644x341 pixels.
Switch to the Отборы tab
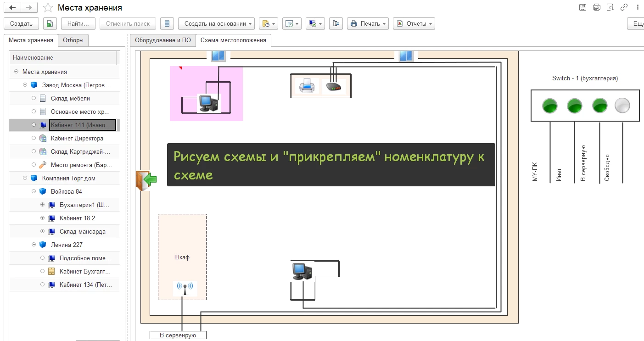tap(73, 40)
